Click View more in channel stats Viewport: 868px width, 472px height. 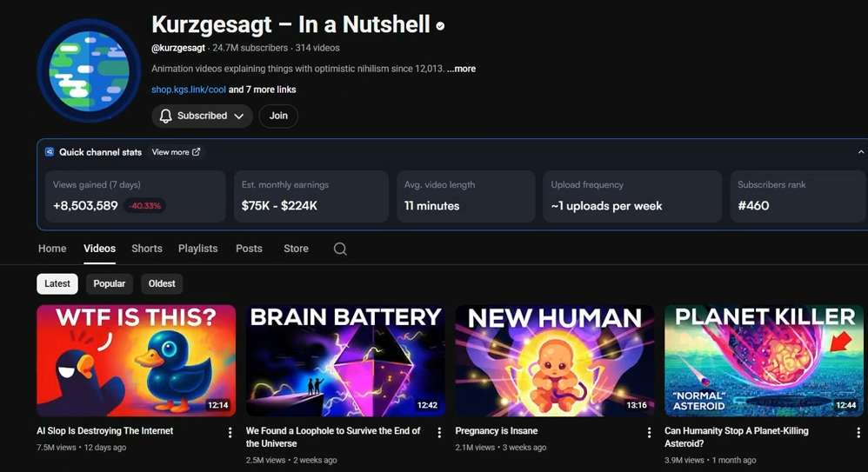tap(176, 152)
